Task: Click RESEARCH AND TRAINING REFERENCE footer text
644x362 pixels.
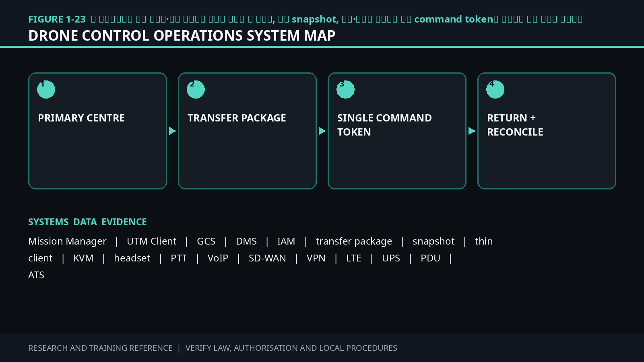Action: point(100,348)
